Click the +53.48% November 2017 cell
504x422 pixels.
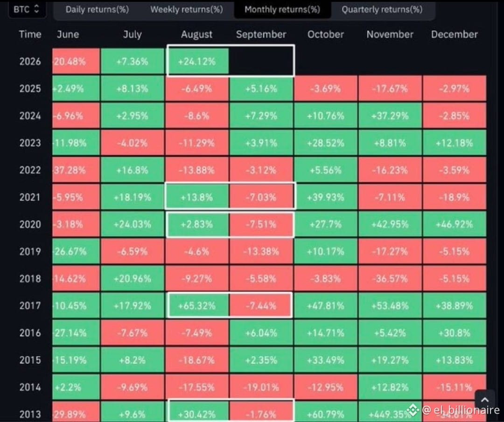pos(390,305)
